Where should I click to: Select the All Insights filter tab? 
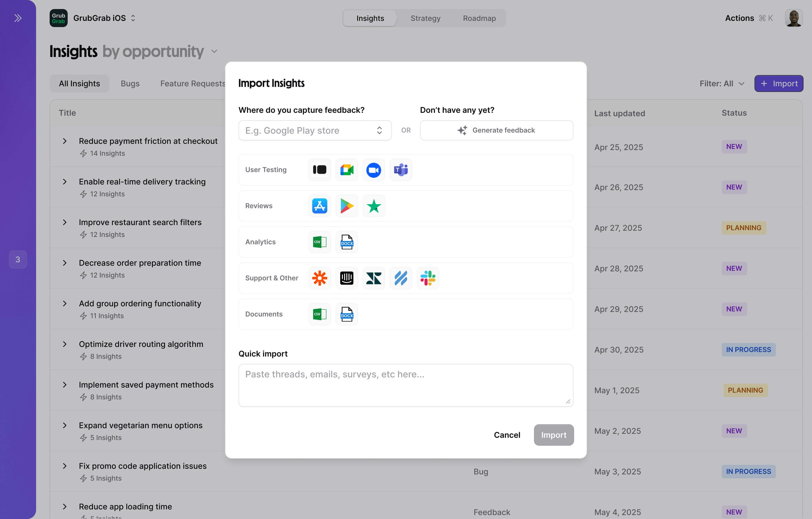80,83
